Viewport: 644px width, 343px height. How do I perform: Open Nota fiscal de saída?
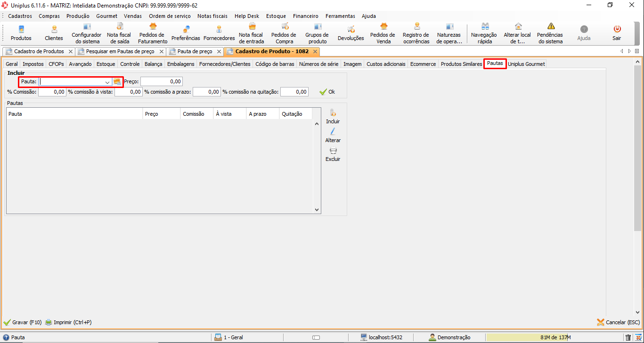coord(118,33)
